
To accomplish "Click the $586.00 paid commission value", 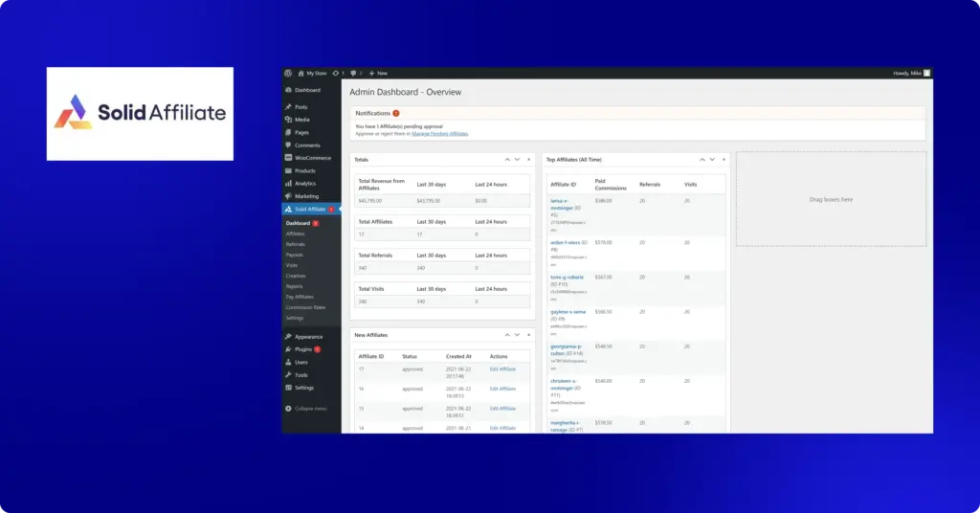I will pyautogui.click(x=603, y=201).
